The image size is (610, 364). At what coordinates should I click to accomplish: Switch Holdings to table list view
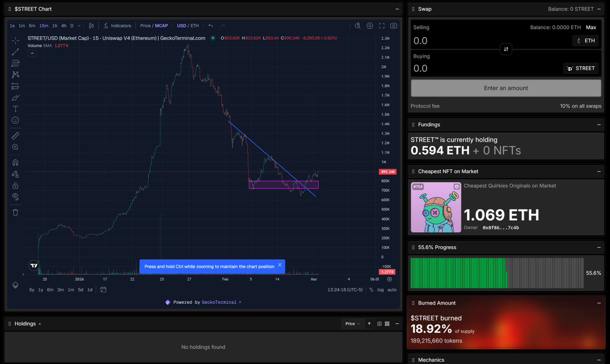(379, 323)
